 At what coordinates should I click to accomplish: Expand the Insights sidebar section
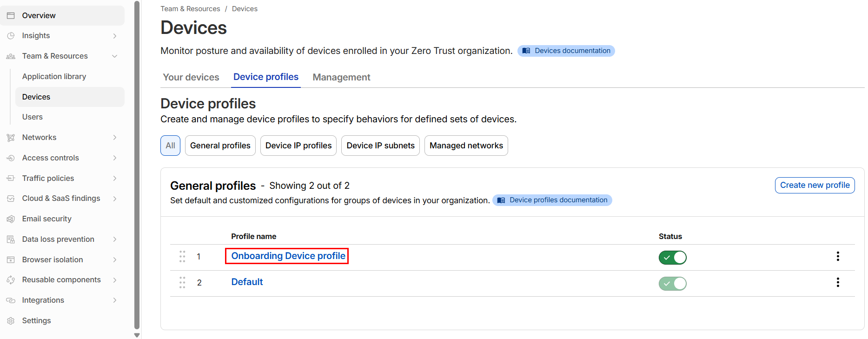coord(114,36)
